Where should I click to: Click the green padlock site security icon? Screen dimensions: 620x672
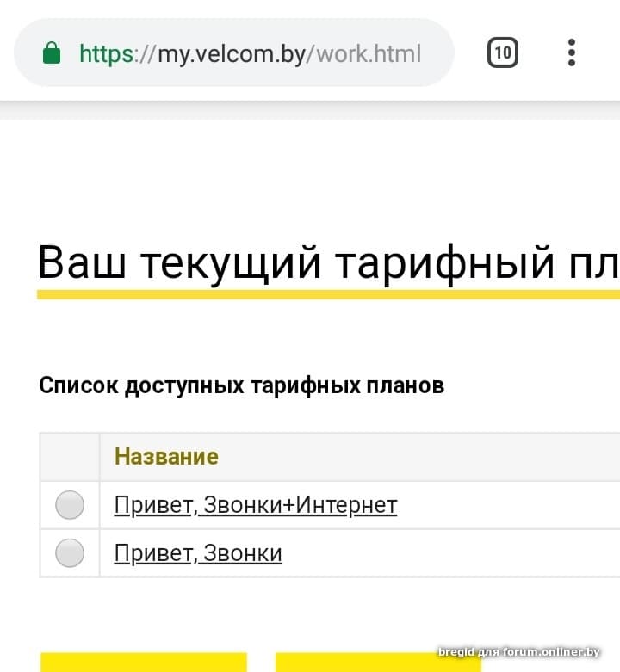tap(52, 54)
